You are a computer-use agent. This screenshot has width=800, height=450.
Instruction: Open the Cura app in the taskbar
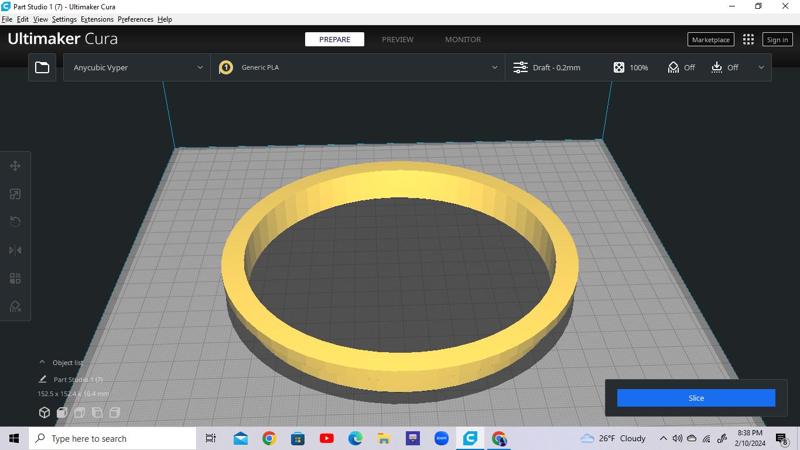point(470,438)
